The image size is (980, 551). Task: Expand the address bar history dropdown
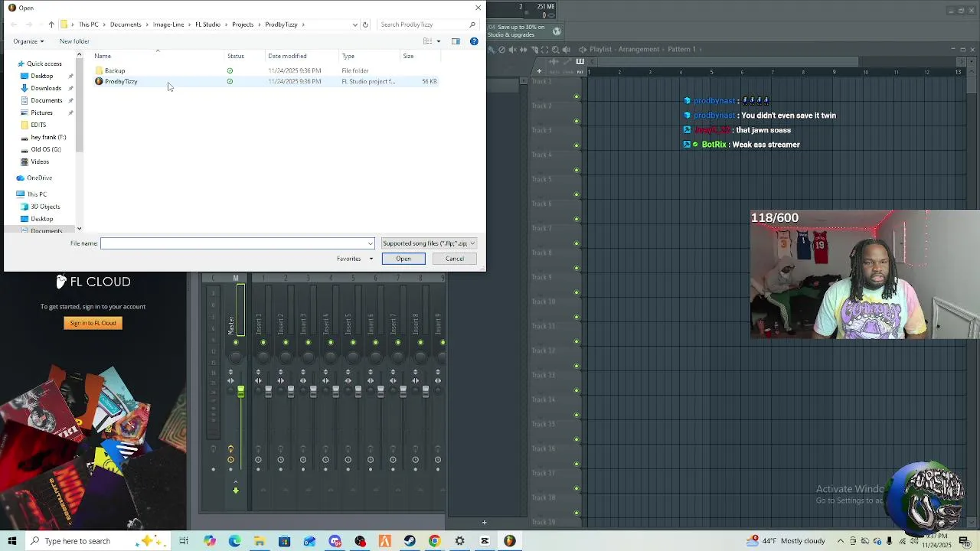pyautogui.click(x=354, y=24)
